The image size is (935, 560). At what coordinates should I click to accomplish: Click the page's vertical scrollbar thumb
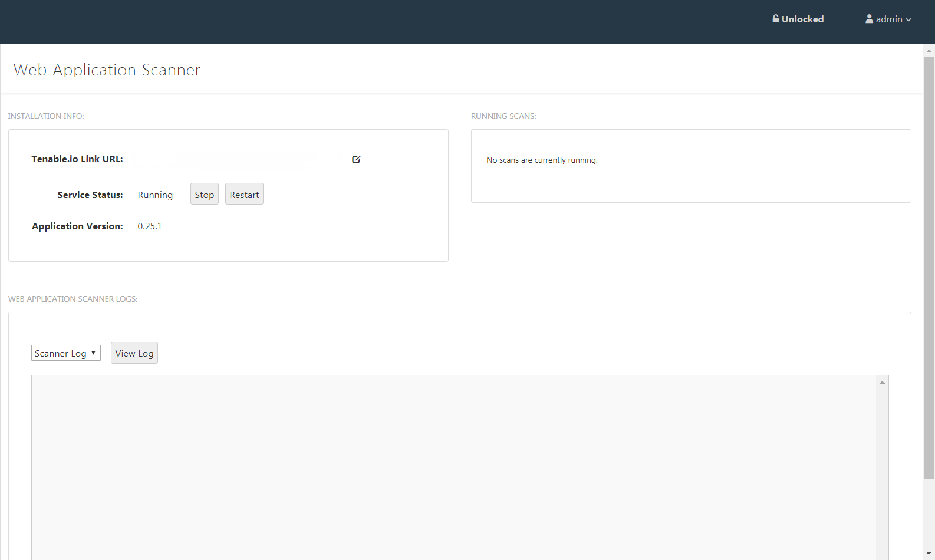(x=929, y=268)
